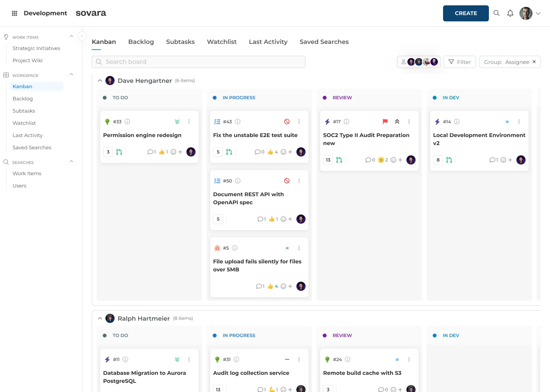Add an emoji reaction on card #17
This screenshot has height=392, width=550.
396,160
